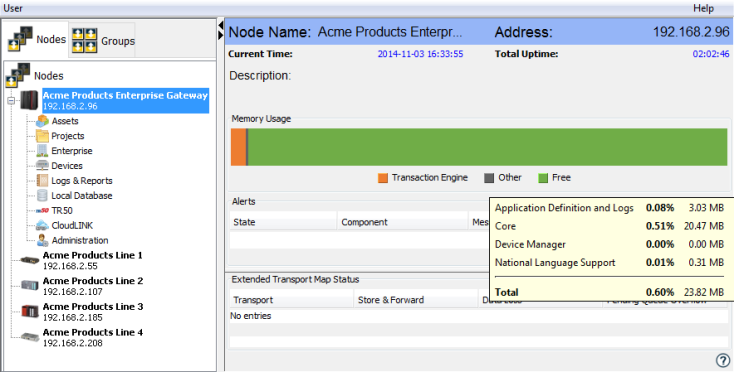
Task: Click the help question mark icon
Action: [x=723, y=360]
